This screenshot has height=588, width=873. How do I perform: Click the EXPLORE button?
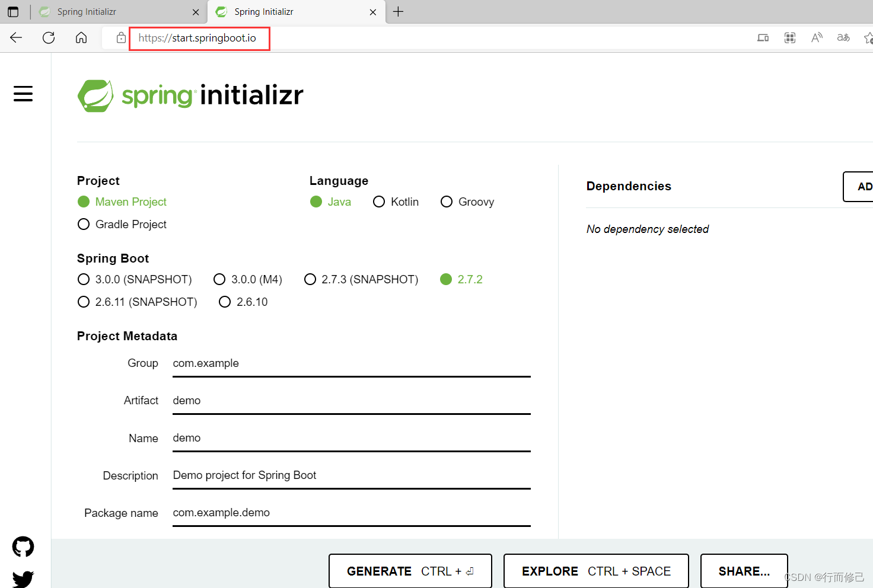click(x=596, y=571)
